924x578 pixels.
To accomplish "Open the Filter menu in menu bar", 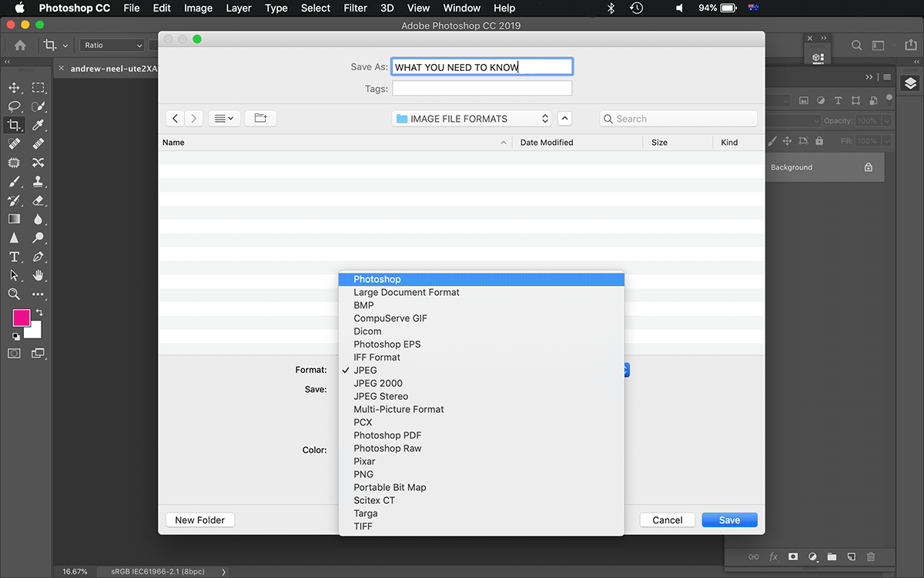I will pos(355,8).
